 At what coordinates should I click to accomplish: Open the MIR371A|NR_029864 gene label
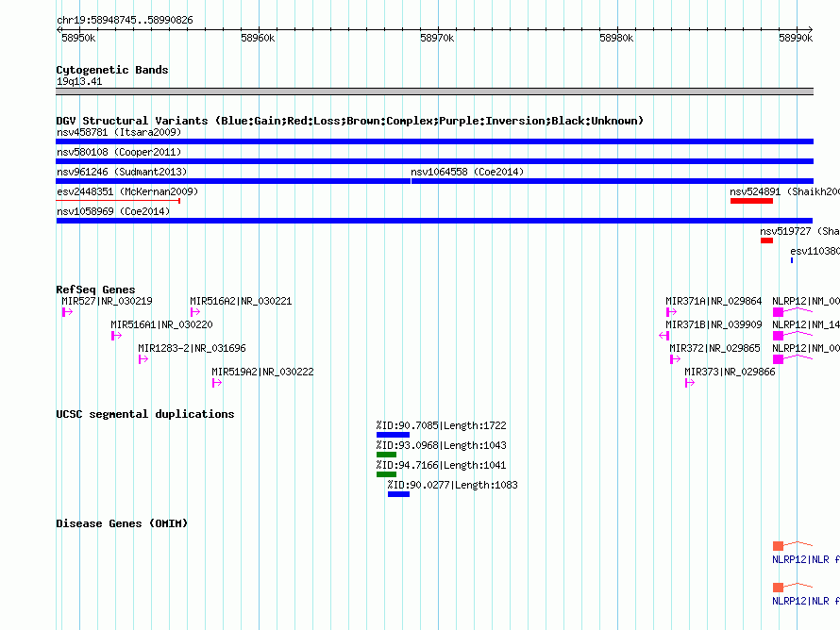(x=714, y=302)
